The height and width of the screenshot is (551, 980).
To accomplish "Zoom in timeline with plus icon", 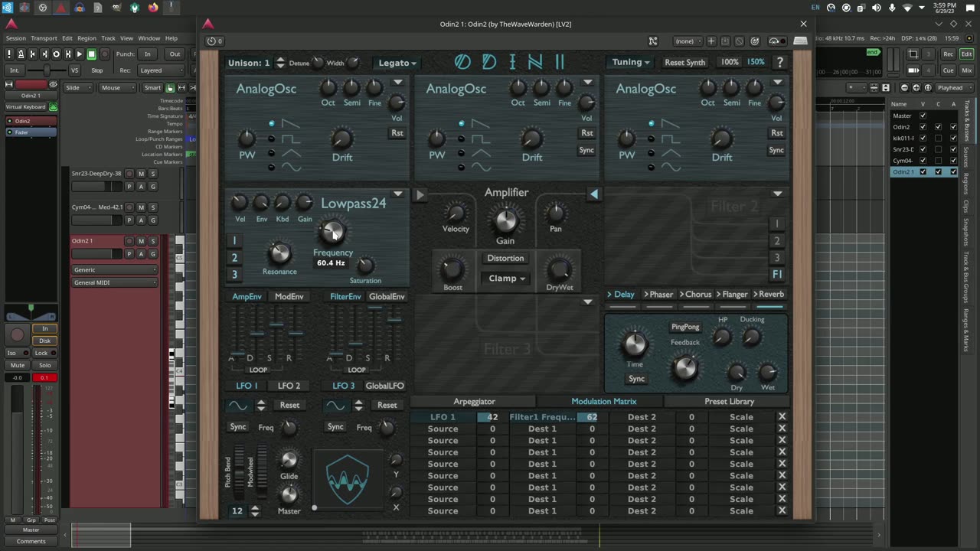I will point(916,87).
